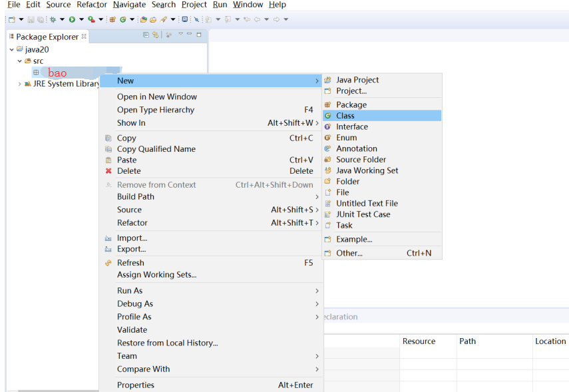Click Open in New Window in context menu
This screenshot has width=569, height=392.
click(211, 97)
